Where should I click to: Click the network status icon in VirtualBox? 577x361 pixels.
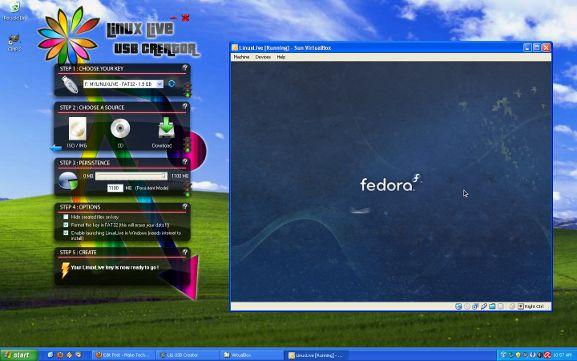pyautogui.click(x=475, y=306)
